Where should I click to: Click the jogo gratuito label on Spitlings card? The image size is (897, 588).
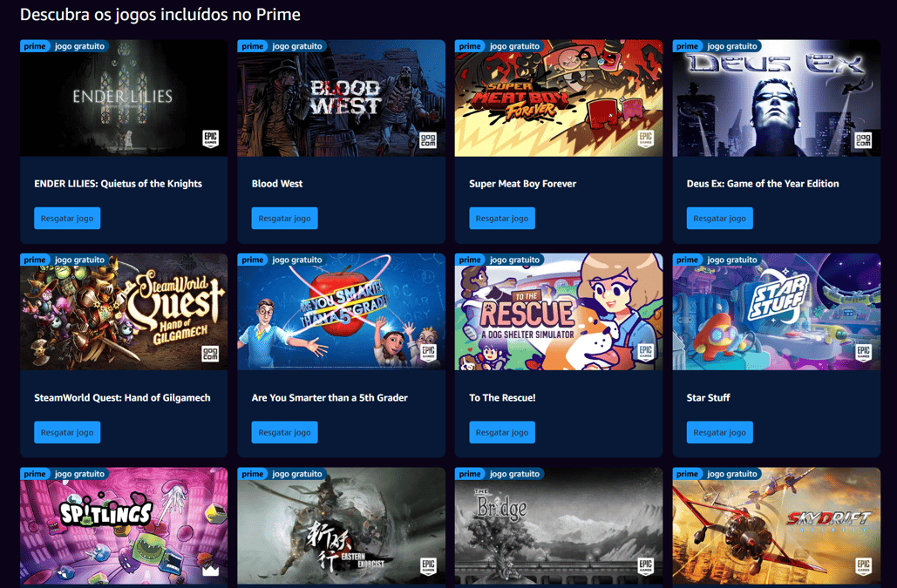[79, 474]
